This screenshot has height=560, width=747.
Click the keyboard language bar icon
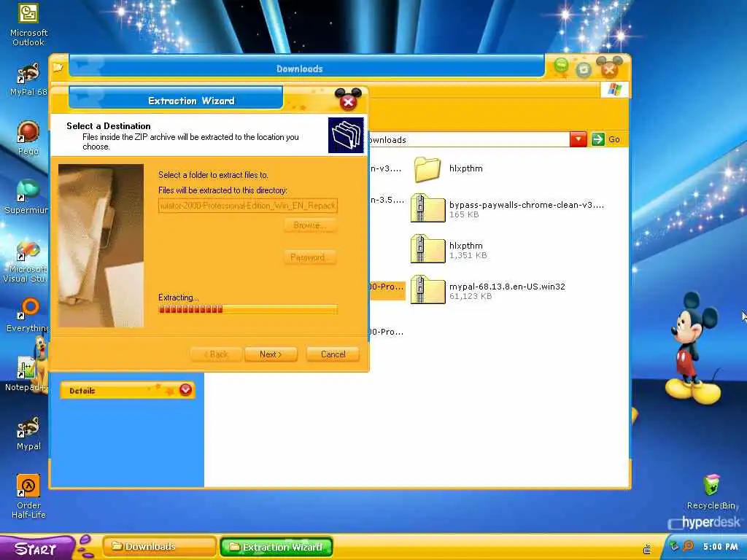click(647, 549)
